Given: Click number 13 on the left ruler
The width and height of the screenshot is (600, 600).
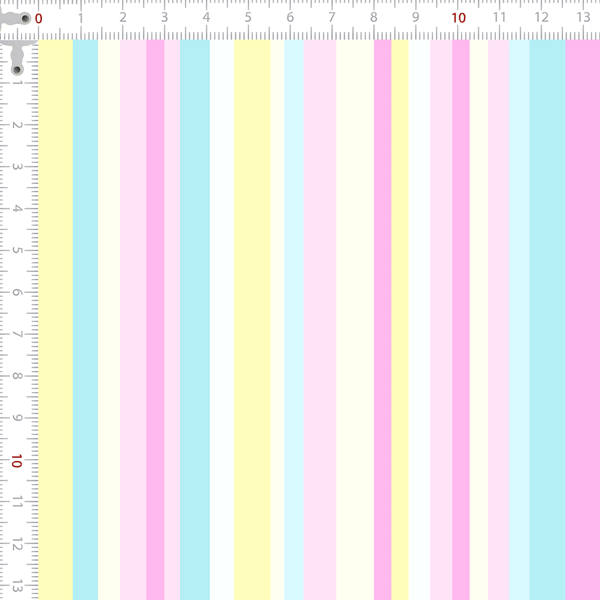Looking at the screenshot, I should (18, 586).
